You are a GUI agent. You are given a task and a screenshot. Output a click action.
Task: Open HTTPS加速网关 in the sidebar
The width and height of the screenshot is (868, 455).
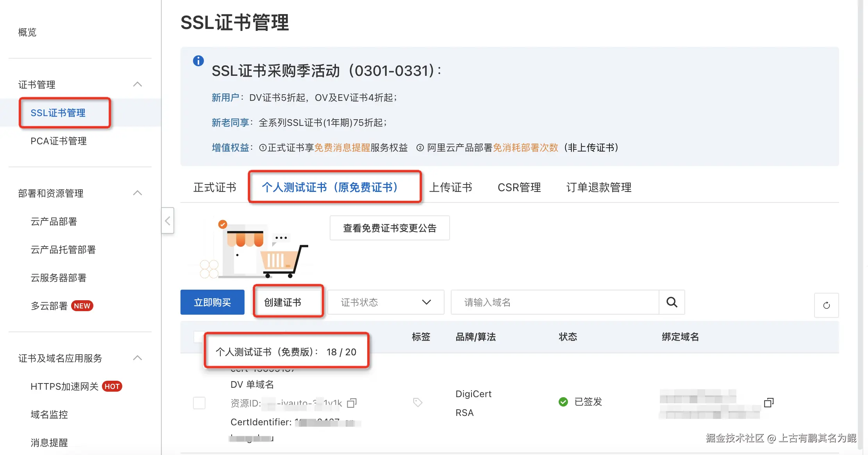(x=64, y=387)
